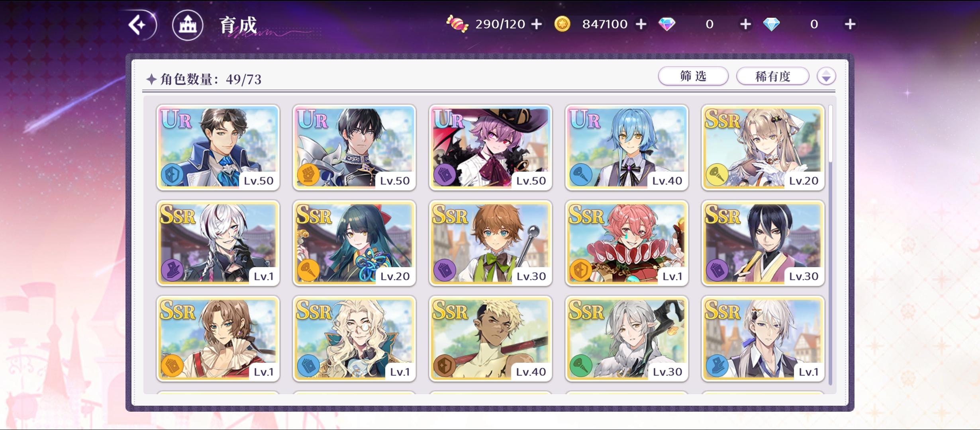980x430 pixels.
Task: Select SSR dark-skinned blonde Lv.40 card
Action: click(490, 339)
